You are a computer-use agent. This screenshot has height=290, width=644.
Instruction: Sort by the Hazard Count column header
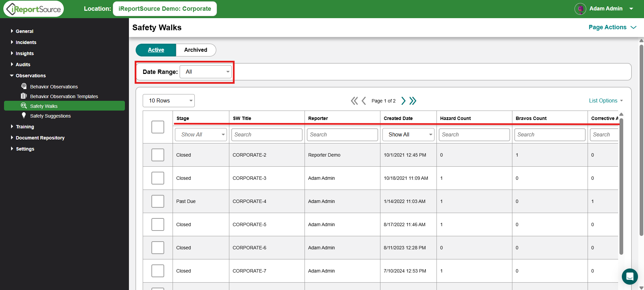(455, 118)
